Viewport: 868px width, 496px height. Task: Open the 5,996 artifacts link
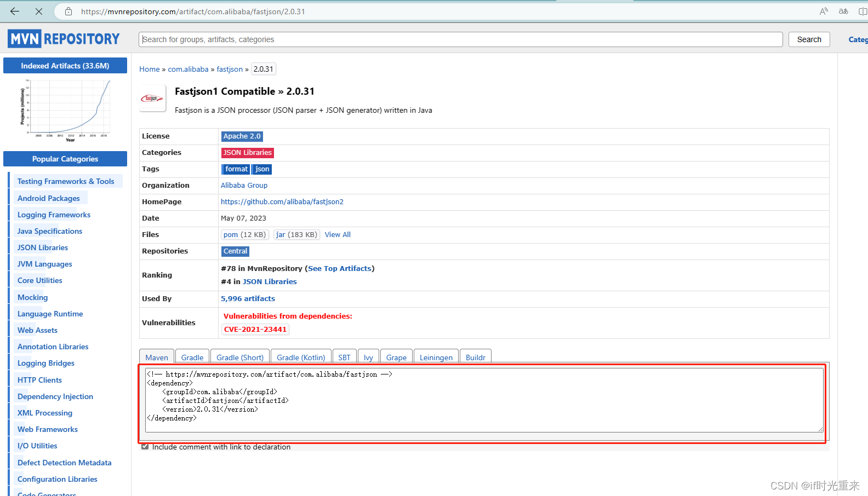(248, 299)
